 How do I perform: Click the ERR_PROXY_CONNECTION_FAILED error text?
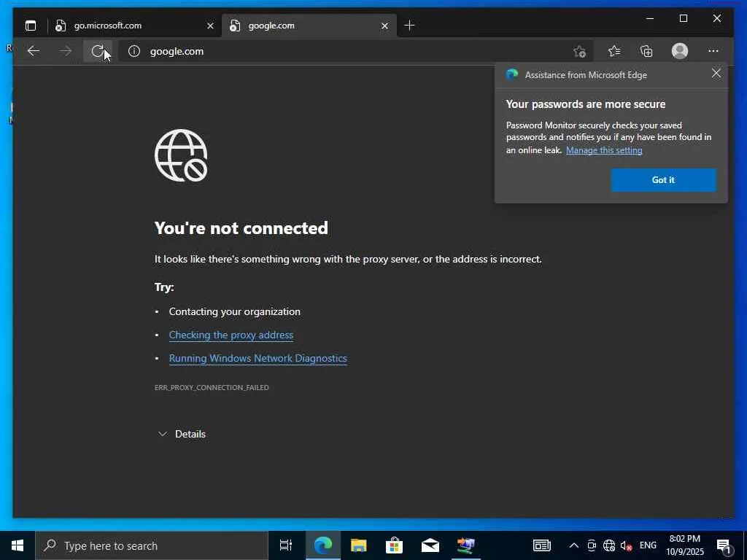click(212, 388)
